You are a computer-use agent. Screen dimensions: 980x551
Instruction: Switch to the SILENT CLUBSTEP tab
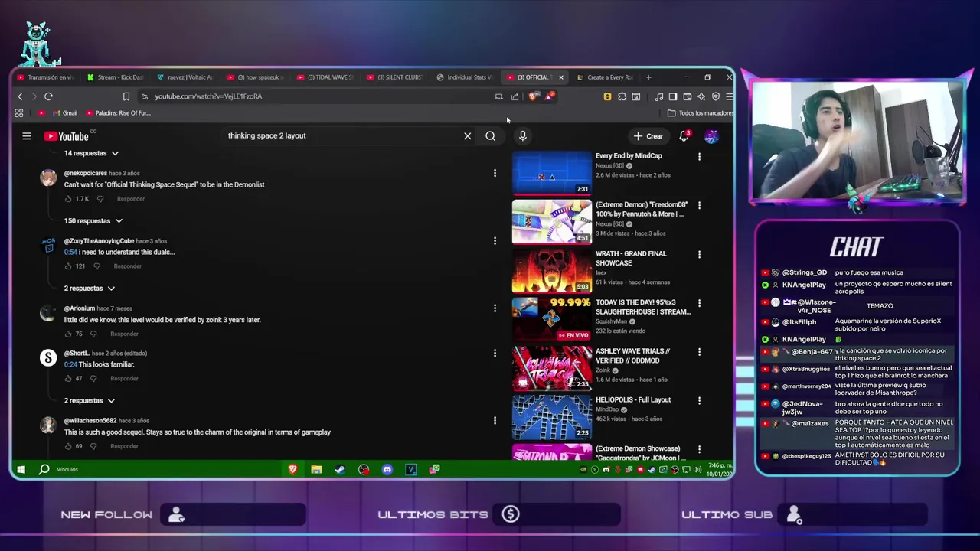pyautogui.click(x=395, y=77)
